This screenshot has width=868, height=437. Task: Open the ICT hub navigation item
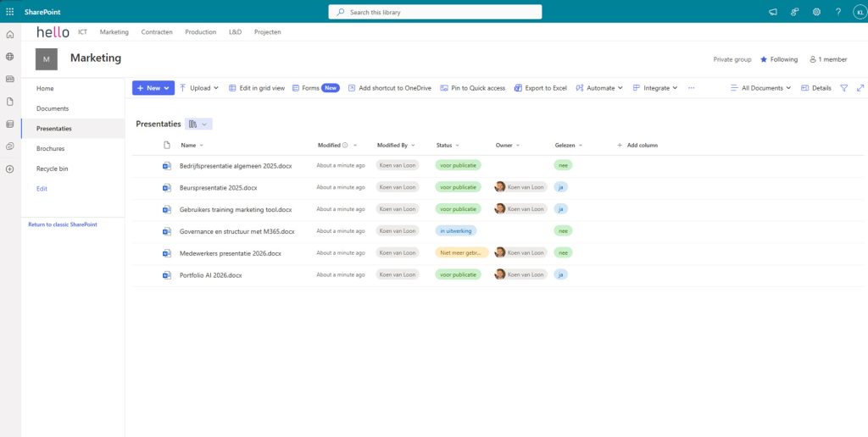(82, 32)
